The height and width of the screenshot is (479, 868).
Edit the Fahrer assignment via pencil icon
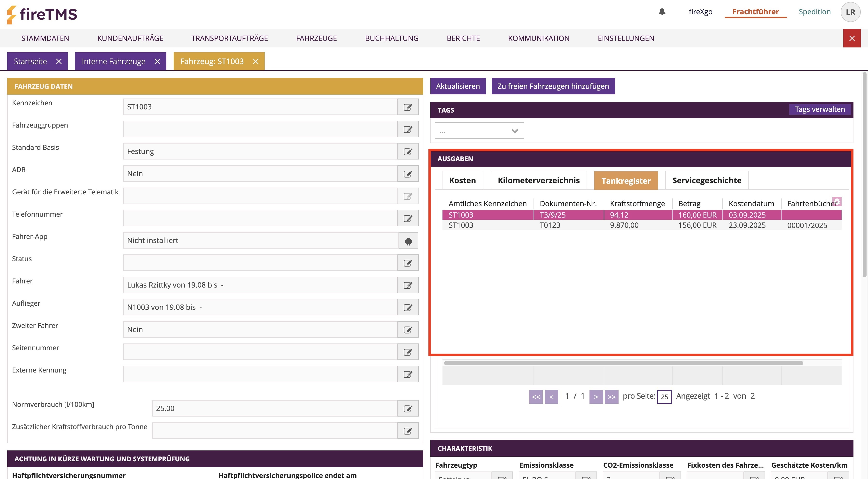(x=408, y=285)
